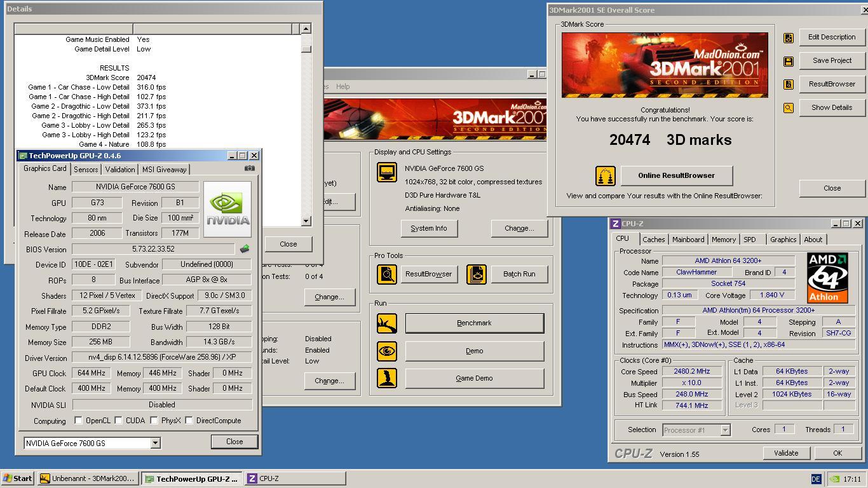Click the Edit Description button
868x488 pixels.
click(x=832, y=37)
